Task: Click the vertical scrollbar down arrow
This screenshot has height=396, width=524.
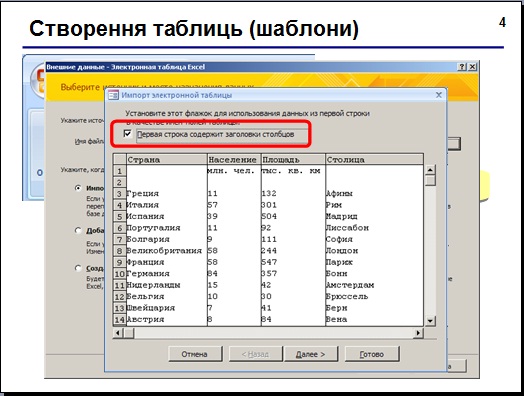Action: tap(430, 321)
